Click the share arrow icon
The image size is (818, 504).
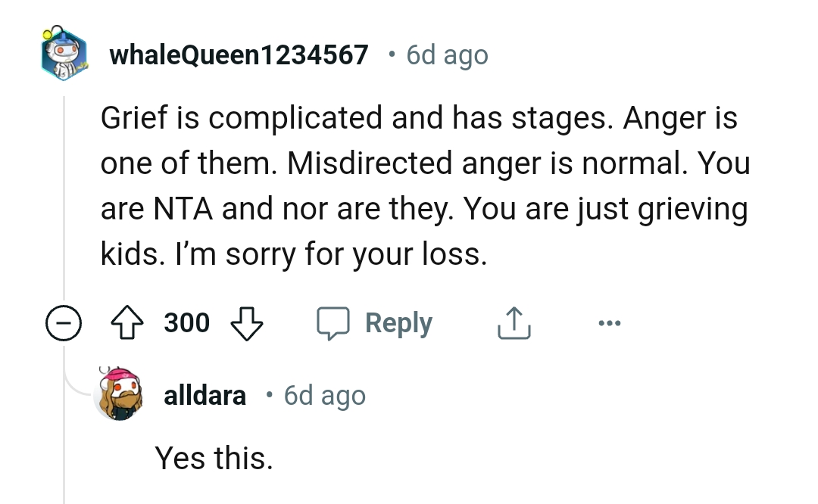pyautogui.click(x=513, y=323)
